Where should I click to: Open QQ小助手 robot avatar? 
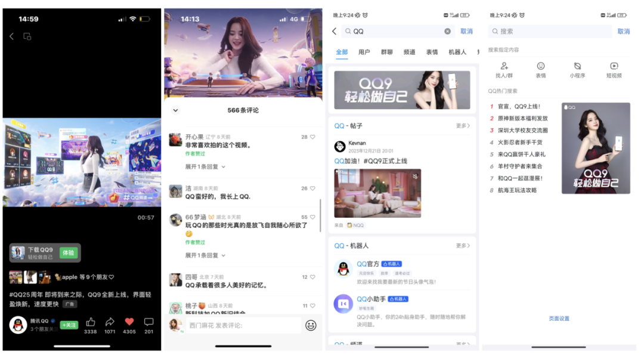[x=343, y=304]
